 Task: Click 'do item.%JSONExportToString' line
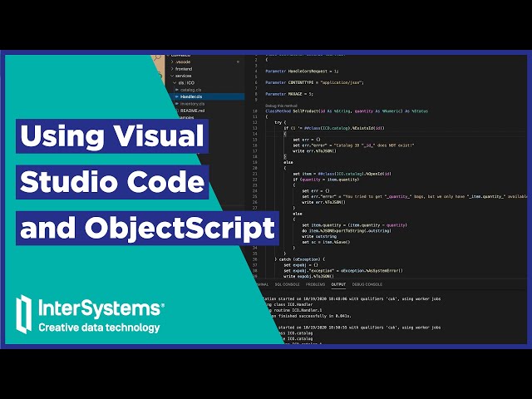tap(347, 231)
